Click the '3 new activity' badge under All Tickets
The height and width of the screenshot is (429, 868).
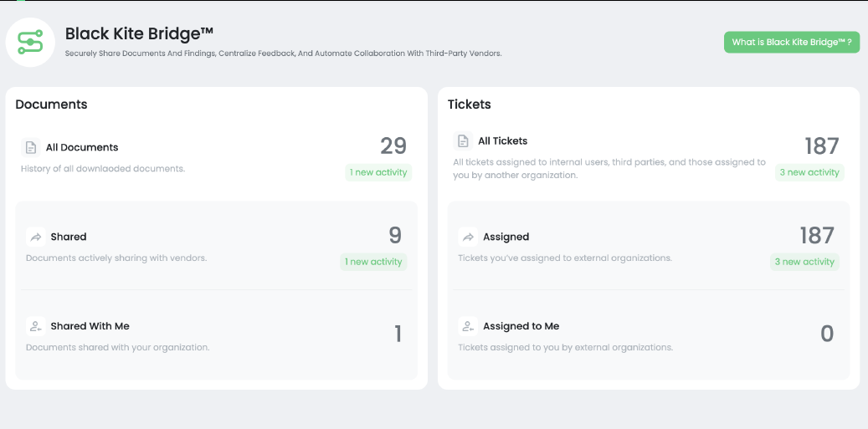809,173
